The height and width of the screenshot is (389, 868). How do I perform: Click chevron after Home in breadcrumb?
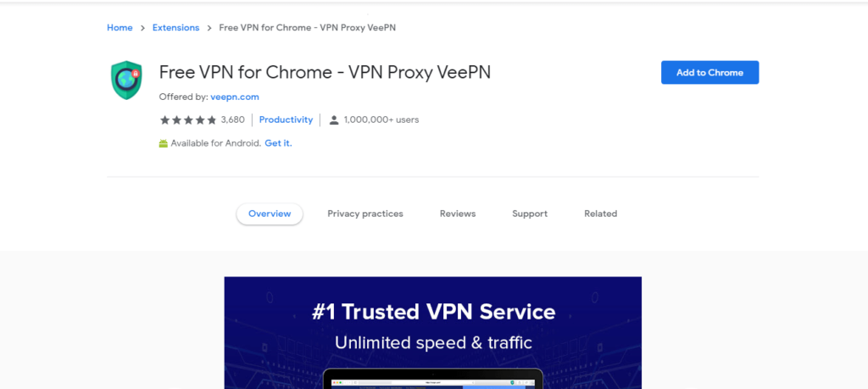pyautogui.click(x=142, y=28)
